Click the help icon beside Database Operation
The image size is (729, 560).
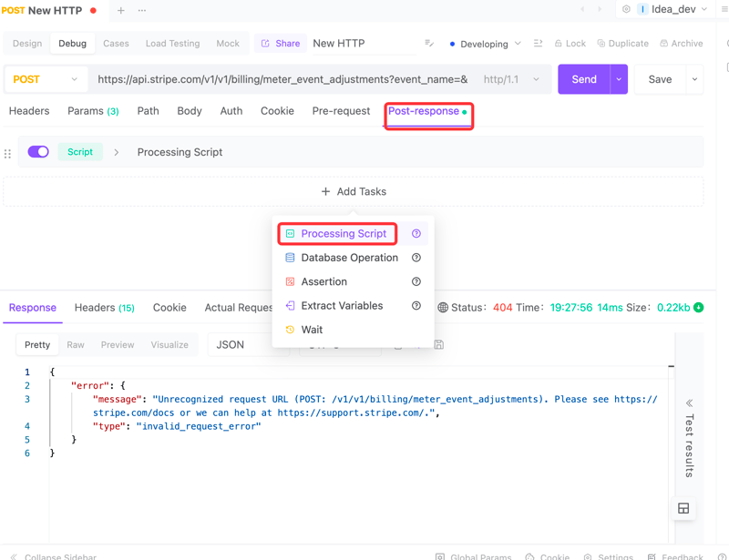416,258
